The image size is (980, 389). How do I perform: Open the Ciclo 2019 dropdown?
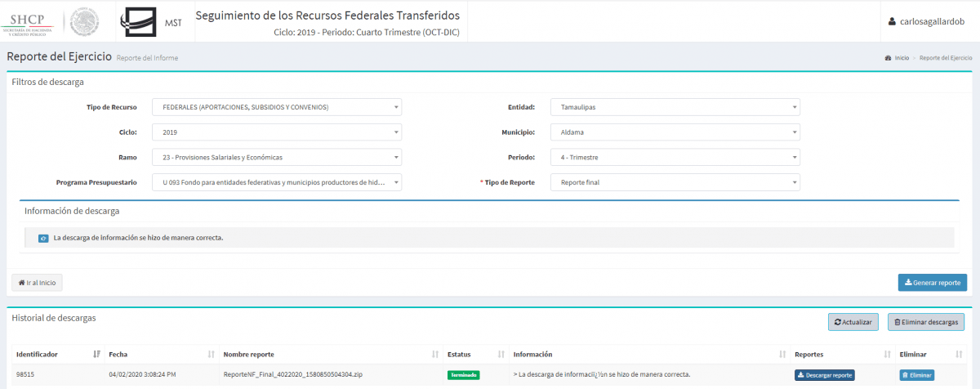point(277,132)
